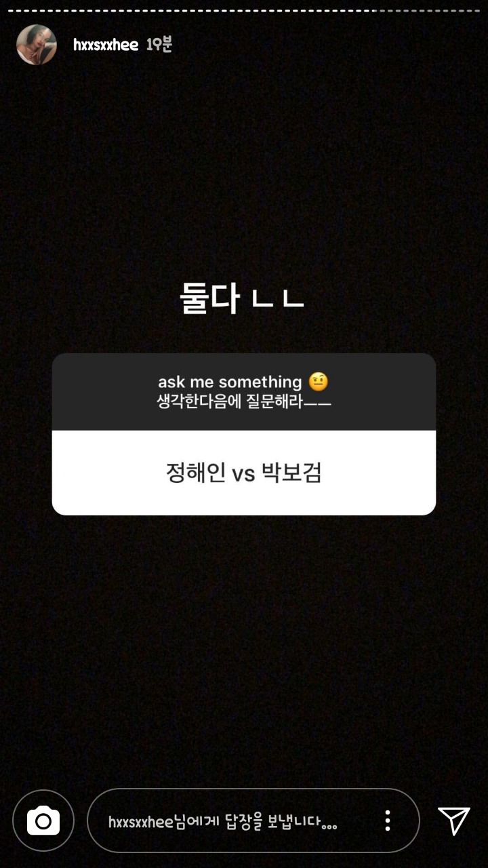The height and width of the screenshot is (868, 488).
Task: Tap the 생각한다음에 질문해라 subtitle line
Action: click(x=243, y=402)
